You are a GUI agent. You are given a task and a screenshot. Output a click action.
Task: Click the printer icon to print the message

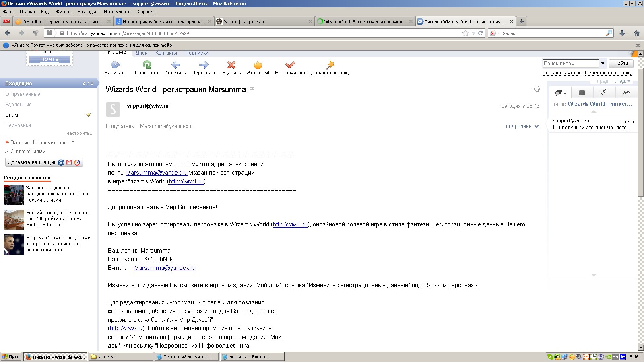point(537,89)
